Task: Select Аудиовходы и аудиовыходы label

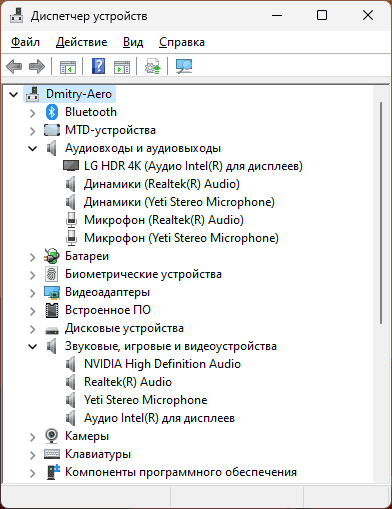Action: point(143,148)
